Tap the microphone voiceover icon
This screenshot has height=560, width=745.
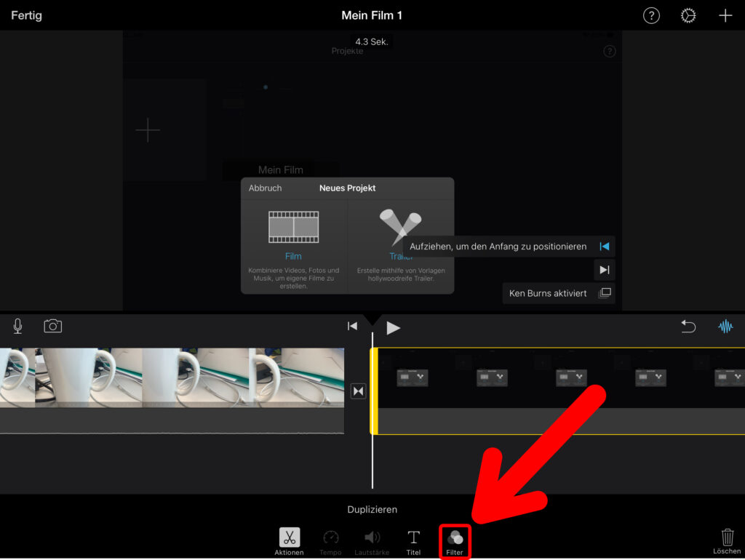pyautogui.click(x=17, y=327)
